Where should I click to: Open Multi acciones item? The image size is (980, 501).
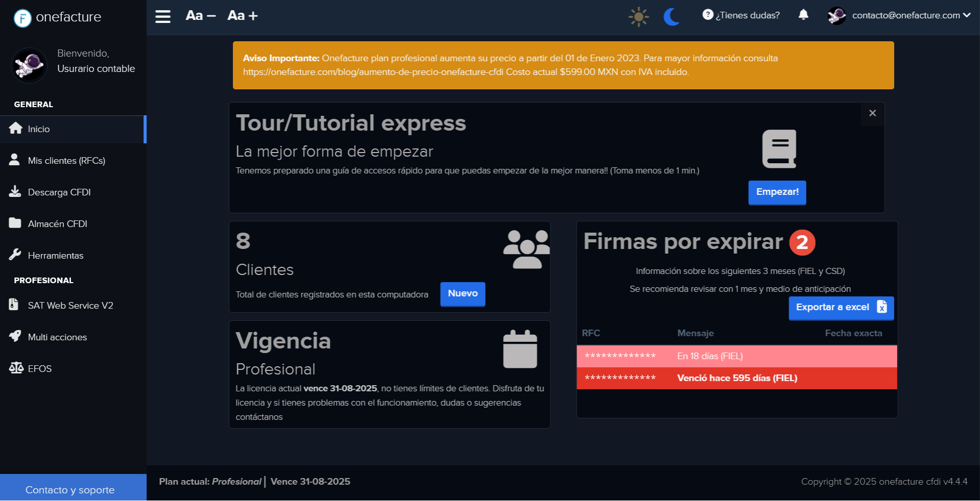(73, 337)
